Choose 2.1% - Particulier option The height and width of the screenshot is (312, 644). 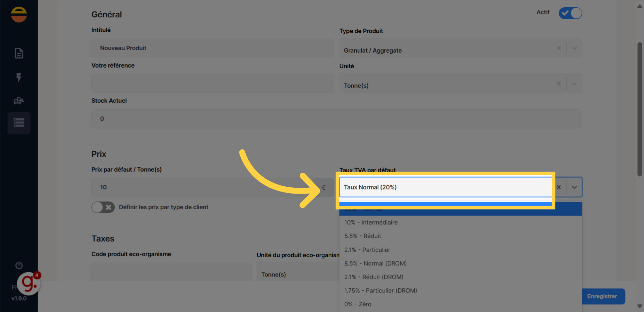click(x=461, y=250)
